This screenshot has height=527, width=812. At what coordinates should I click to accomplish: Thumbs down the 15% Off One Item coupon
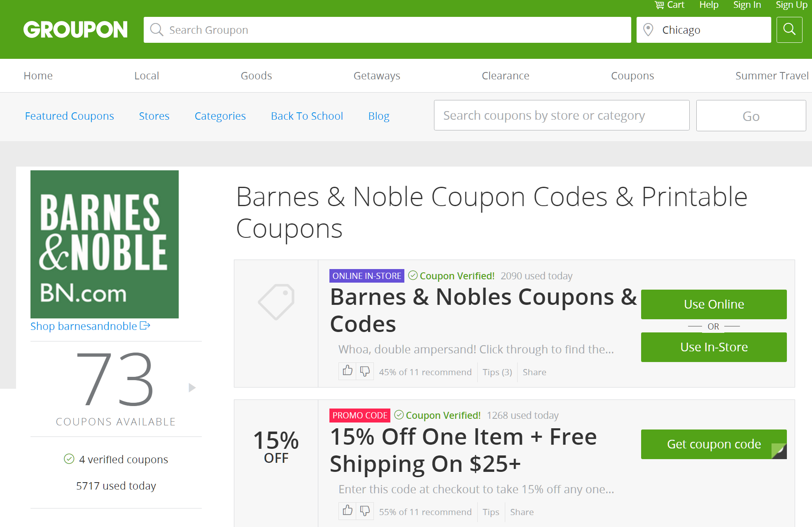point(365,511)
